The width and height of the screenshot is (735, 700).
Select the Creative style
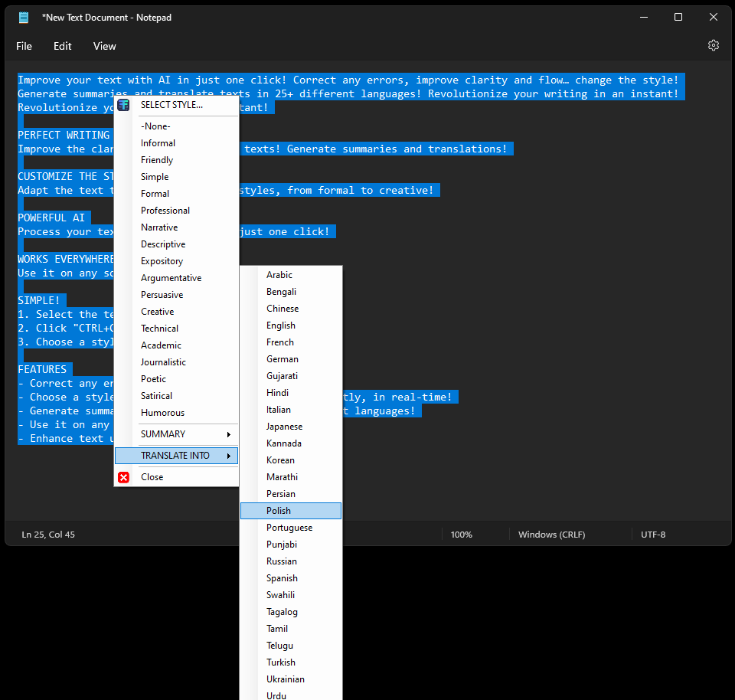coord(177,312)
